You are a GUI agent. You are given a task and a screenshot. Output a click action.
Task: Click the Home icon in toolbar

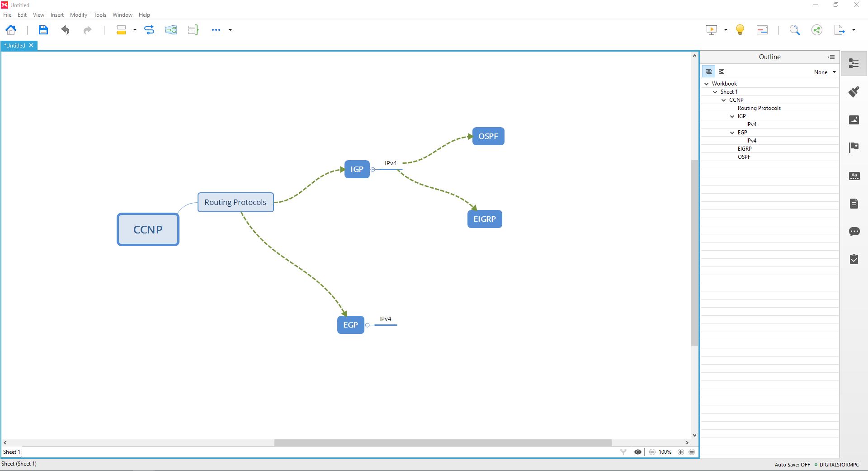pos(11,30)
